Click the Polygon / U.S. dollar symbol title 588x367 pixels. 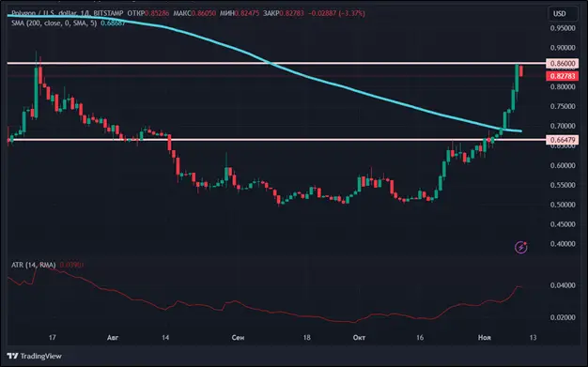pyautogui.click(x=45, y=13)
